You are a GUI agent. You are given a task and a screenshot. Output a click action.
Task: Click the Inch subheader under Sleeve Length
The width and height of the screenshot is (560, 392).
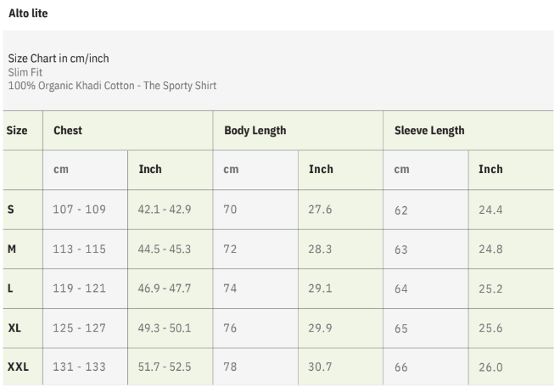490,170
